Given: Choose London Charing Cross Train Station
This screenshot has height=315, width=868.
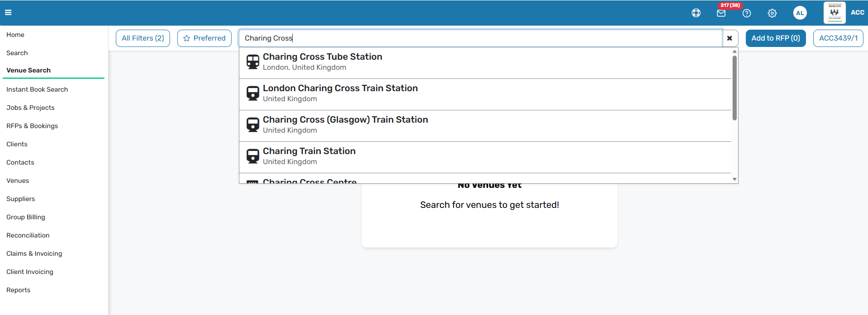Looking at the screenshot, I should tap(485, 94).
